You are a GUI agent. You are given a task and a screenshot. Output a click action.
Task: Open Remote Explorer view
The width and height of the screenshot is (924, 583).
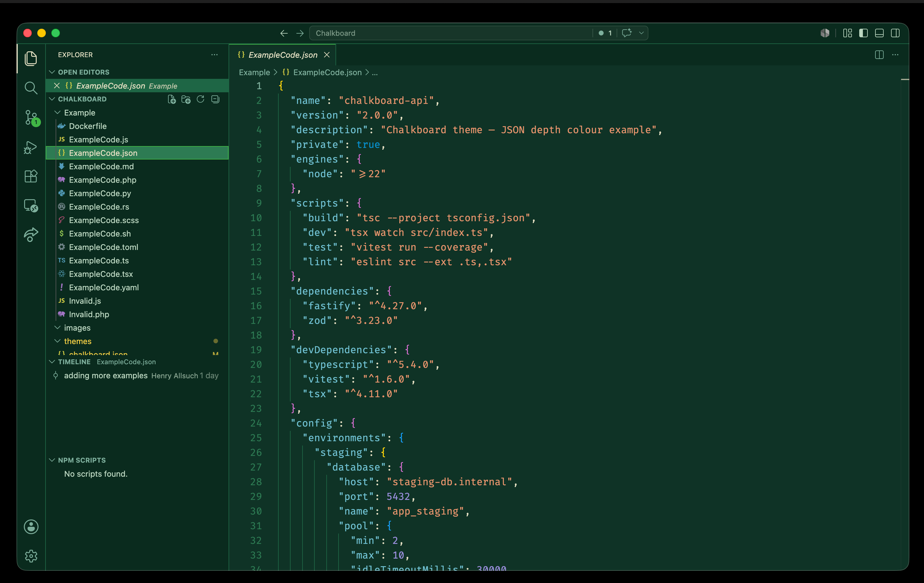coord(31,206)
